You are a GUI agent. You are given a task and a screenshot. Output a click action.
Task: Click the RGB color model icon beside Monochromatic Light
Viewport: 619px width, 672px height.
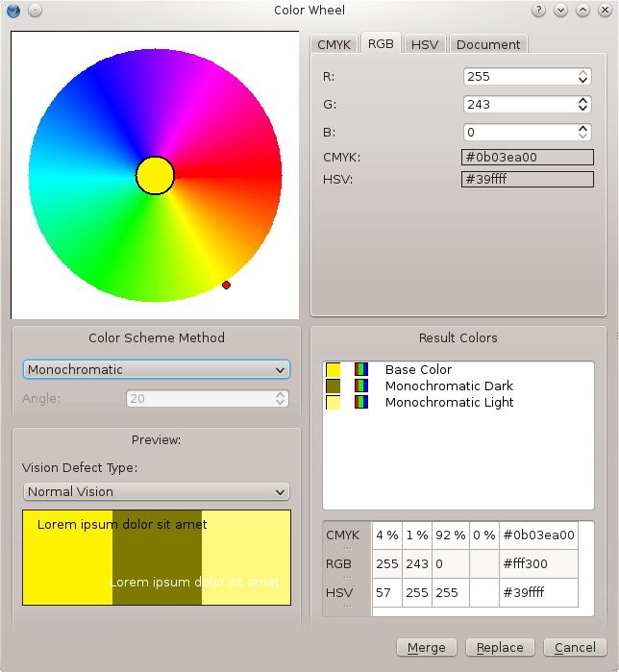click(x=361, y=402)
